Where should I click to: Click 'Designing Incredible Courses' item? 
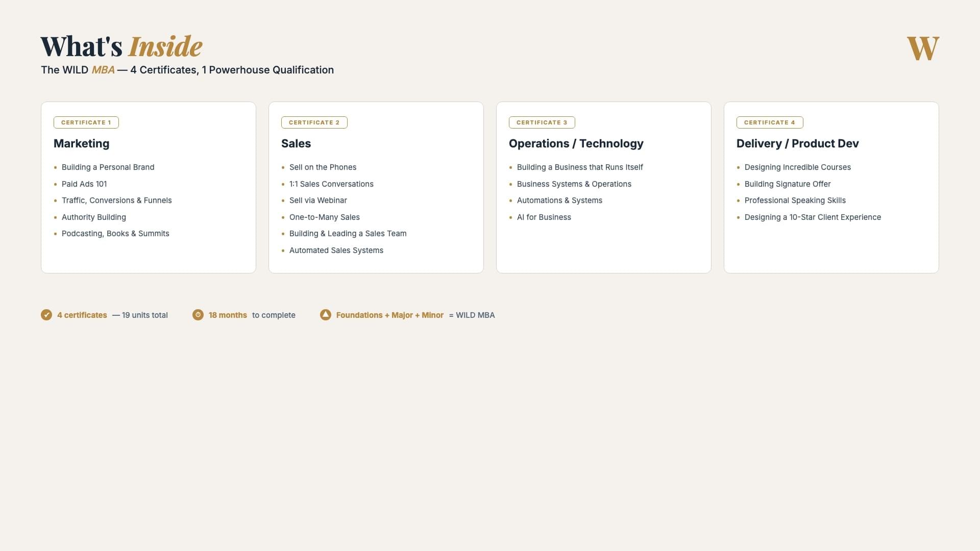pos(798,167)
